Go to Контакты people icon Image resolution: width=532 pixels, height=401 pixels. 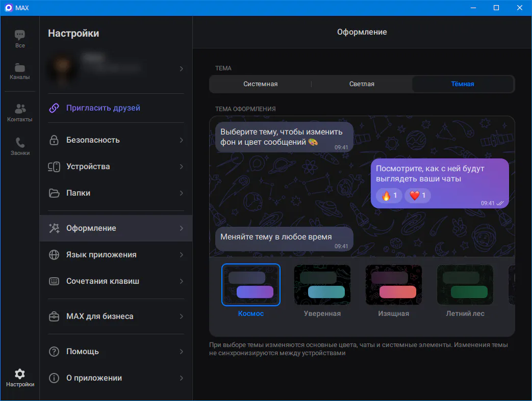(x=20, y=109)
